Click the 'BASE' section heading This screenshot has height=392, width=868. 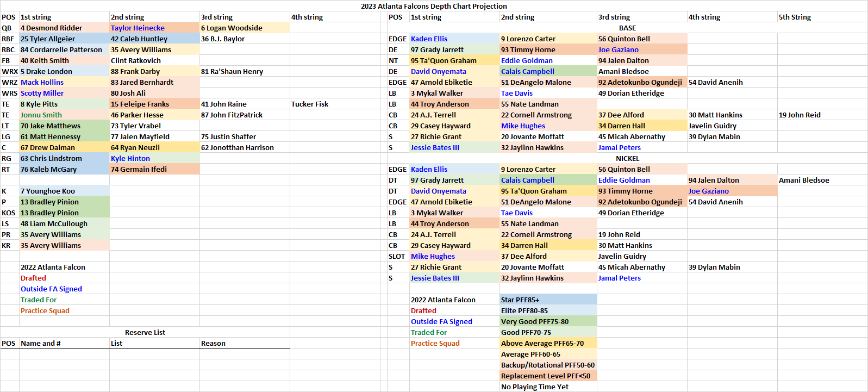pyautogui.click(x=627, y=28)
